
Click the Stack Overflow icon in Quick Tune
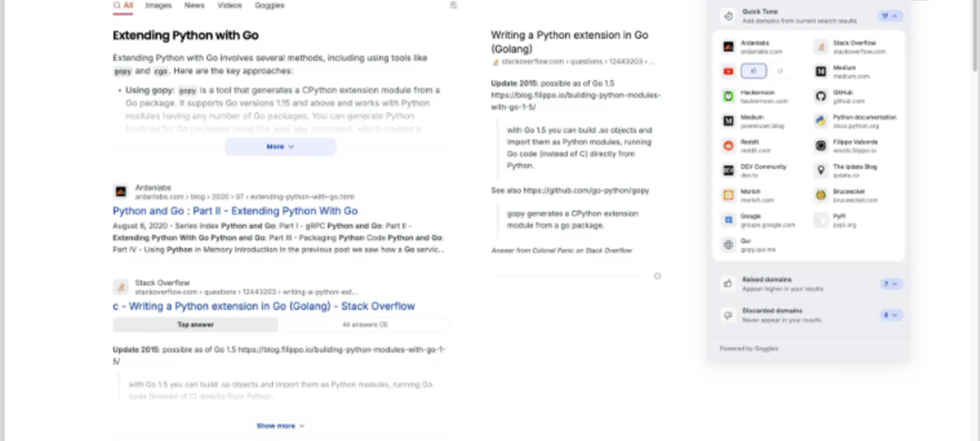820,47
